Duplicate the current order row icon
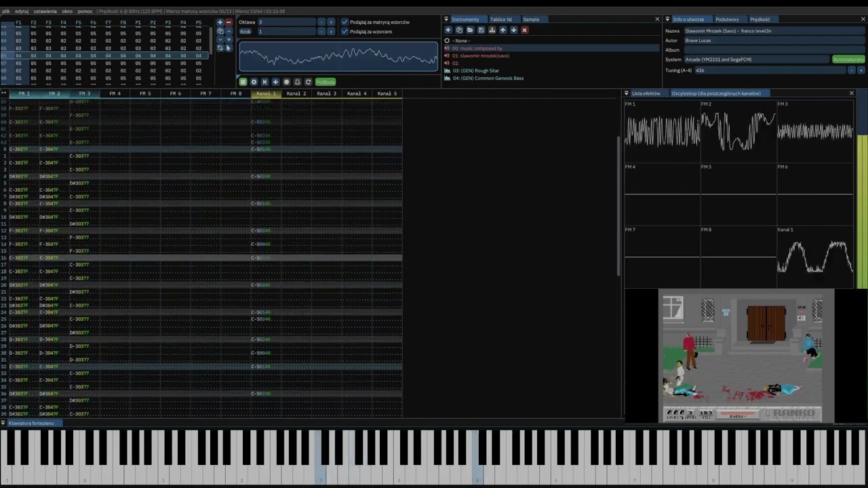 coord(220,31)
